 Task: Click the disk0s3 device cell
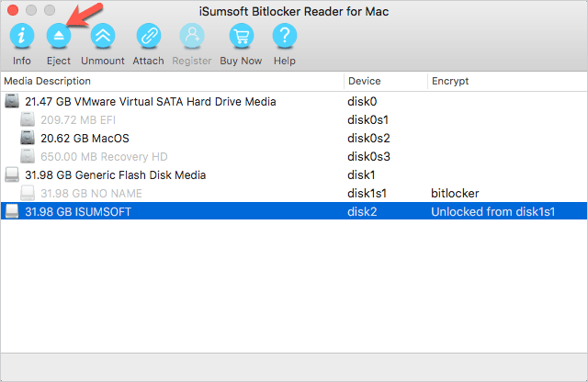click(368, 157)
